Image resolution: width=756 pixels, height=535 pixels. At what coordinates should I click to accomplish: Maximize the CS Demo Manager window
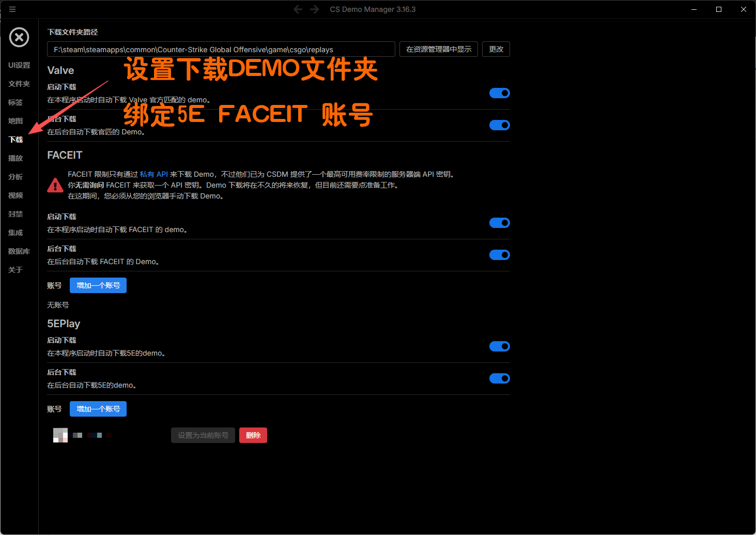(x=718, y=9)
